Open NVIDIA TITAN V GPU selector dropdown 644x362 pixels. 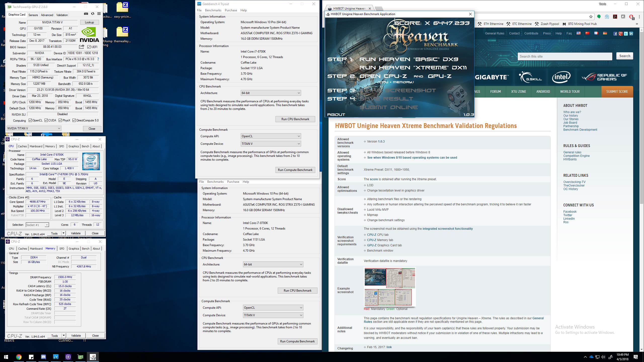pyautogui.click(x=34, y=128)
